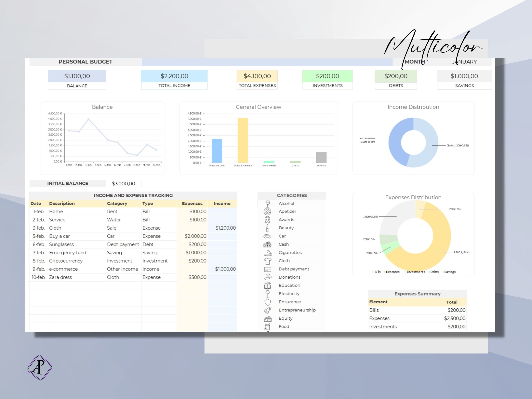Click the TOTAL EXPENSES summary card
Viewport: 532px width, 399px height.
(x=257, y=79)
